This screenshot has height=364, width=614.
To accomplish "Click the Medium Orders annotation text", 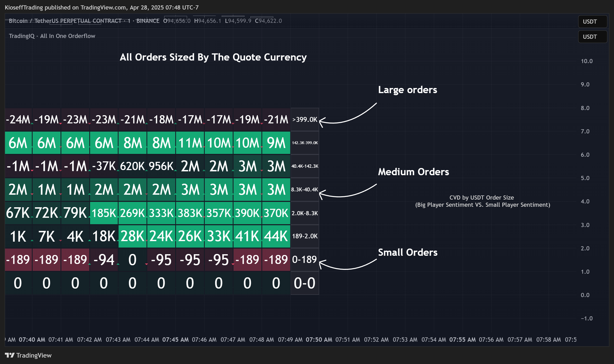I will click(413, 172).
